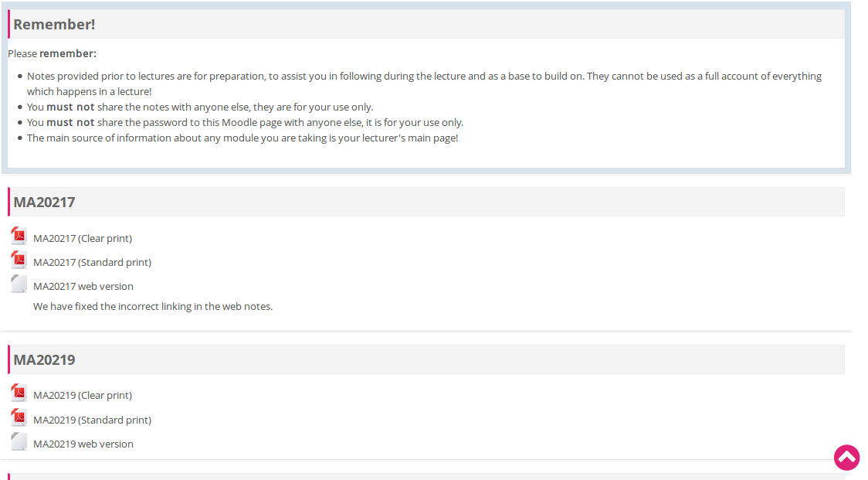Open the MA20217 (Clear print) link

coord(83,239)
